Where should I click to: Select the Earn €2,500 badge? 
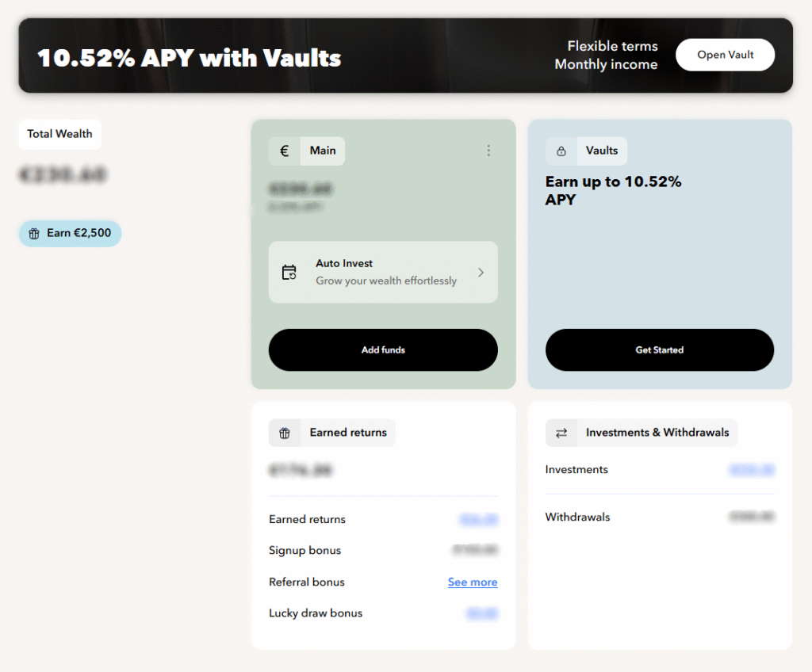[71, 234]
